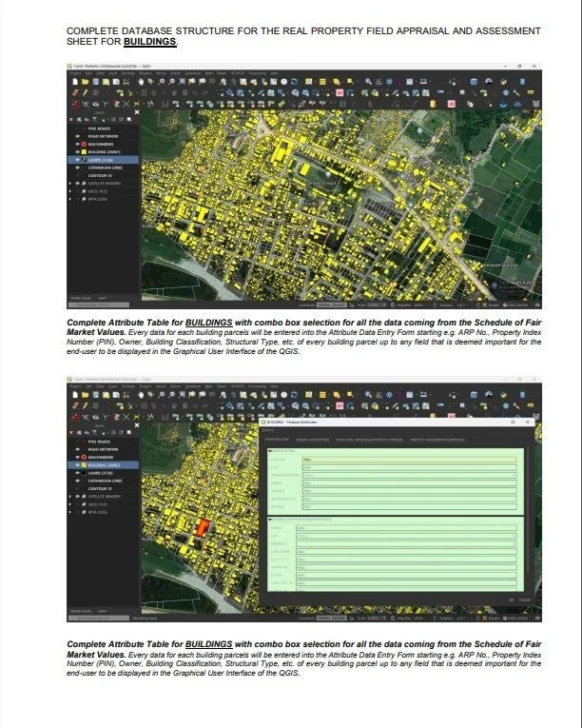Click Save Project icon in lower QGIS screenshot
The image size is (582, 728).
[x=96, y=395]
